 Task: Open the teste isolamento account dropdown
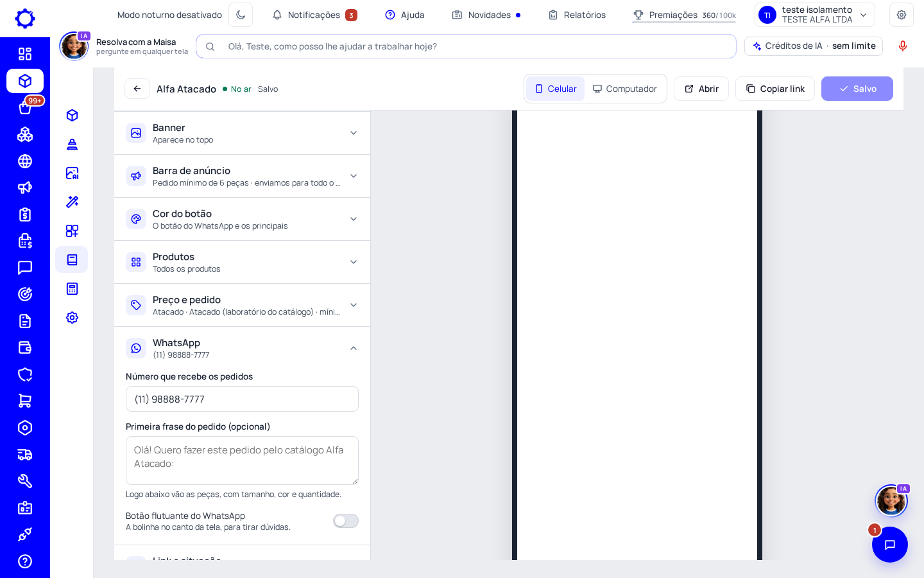(x=815, y=15)
